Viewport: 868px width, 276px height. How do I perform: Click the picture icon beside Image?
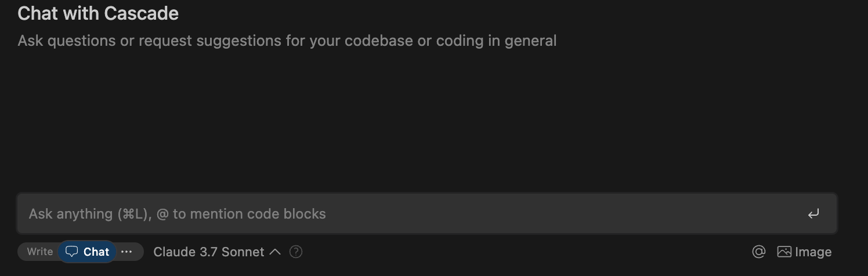point(784,252)
